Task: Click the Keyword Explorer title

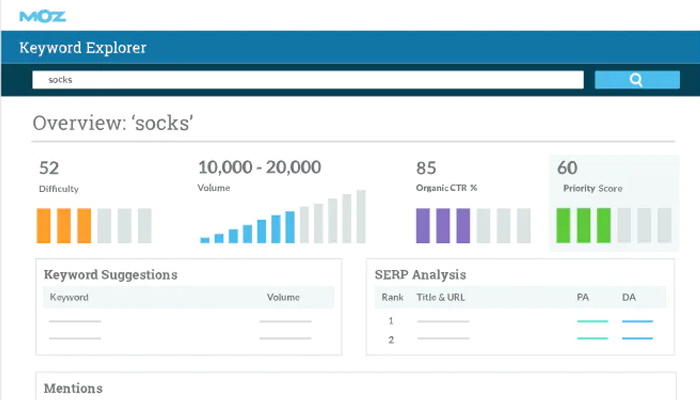Action: (83, 47)
